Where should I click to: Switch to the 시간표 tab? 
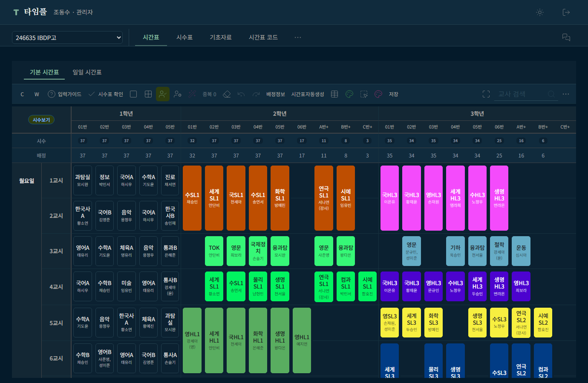point(151,37)
